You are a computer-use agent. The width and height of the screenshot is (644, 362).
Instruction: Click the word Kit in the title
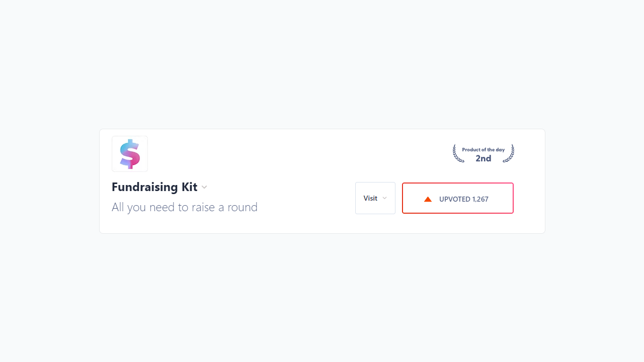click(x=189, y=187)
